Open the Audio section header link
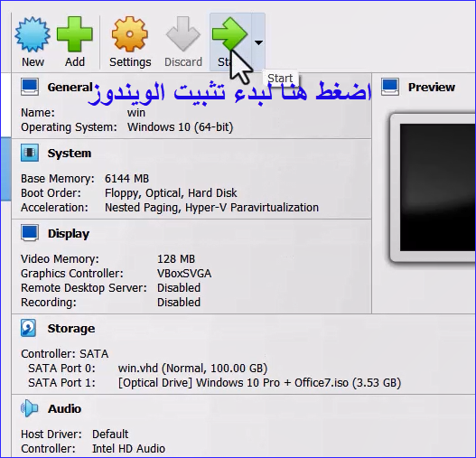This screenshot has width=476, height=458. [64, 409]
